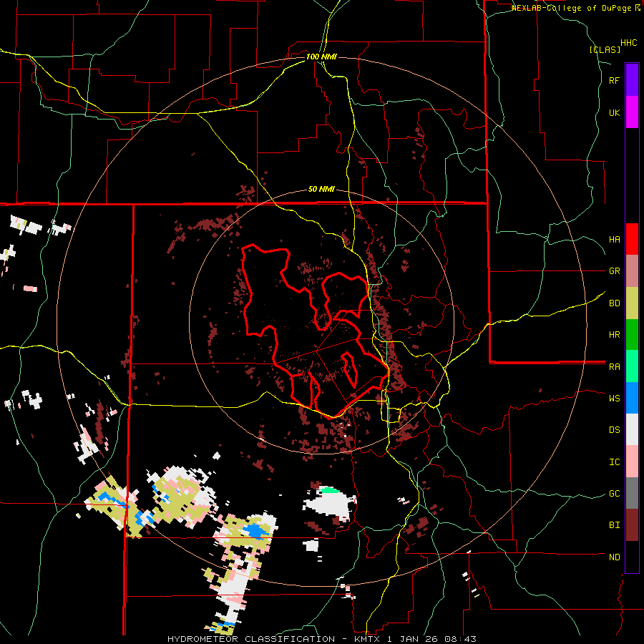This screenshot has height=644, width=644.
Task: Click the DS legend label
Action: tap(614, 430)
